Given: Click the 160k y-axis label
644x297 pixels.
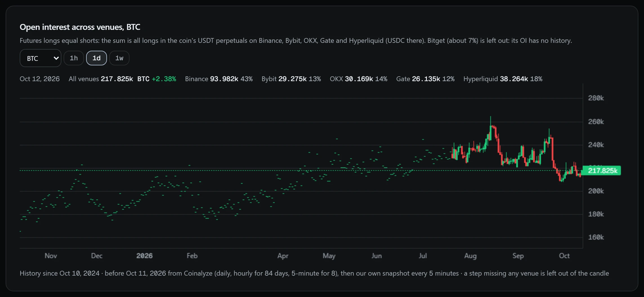Looking at the screenshot, I should 596,237.
